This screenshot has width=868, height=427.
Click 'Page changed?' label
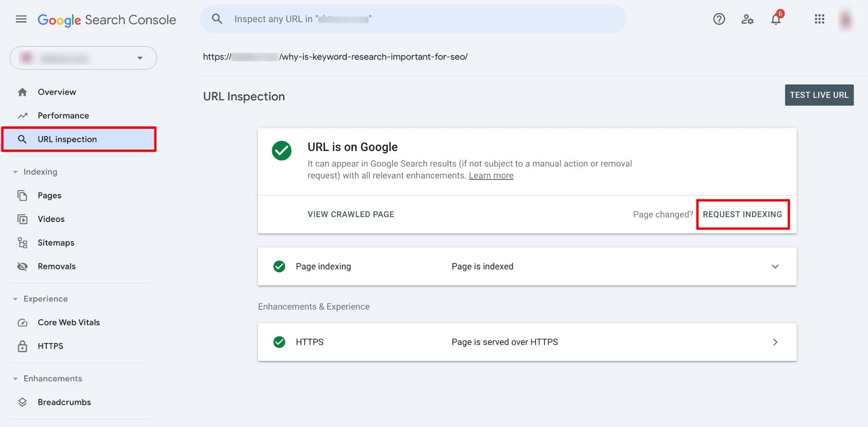click(x=663, y=214)
